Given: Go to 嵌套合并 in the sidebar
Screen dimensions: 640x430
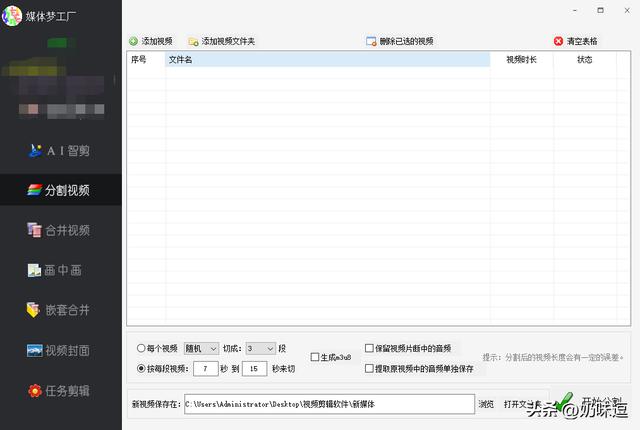Looking at the screenshot, I should pos(60,310).
